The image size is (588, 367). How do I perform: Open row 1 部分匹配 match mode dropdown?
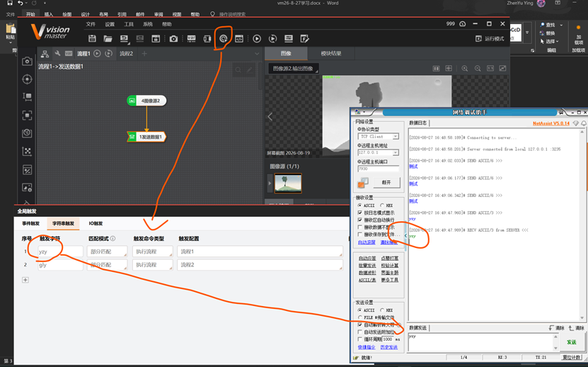(x=107, y=252)
